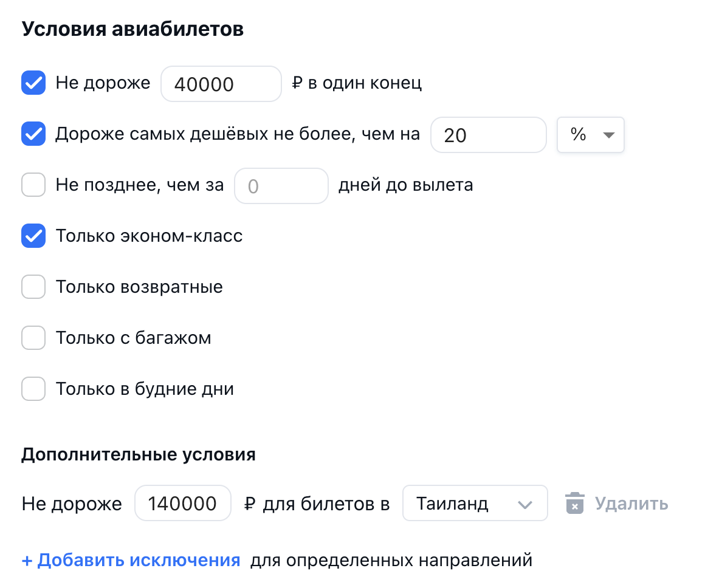
Task: Enable 'Только возвратные' checkbox
Action: (x=33, y=287)
